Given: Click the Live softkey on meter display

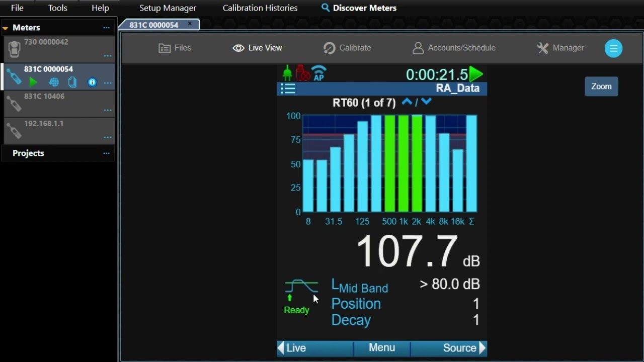Looking at the screenshot, I should click(x=315, y=348).
